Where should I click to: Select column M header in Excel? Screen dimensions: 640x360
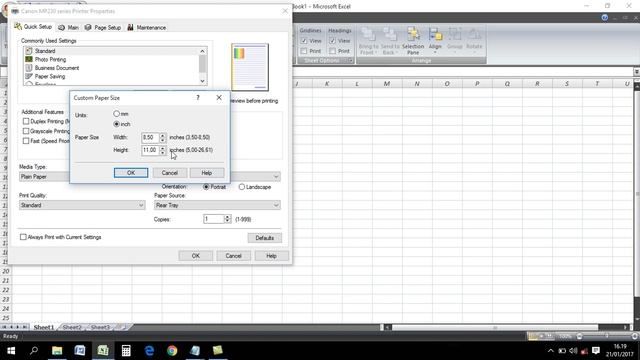click(387, 84)
